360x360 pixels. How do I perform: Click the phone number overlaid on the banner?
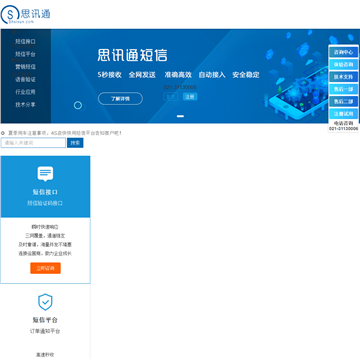click(180, 87)
